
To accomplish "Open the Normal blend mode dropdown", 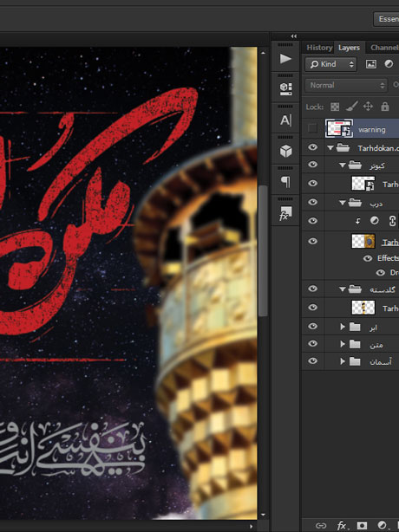I will (x=346, y=85).
